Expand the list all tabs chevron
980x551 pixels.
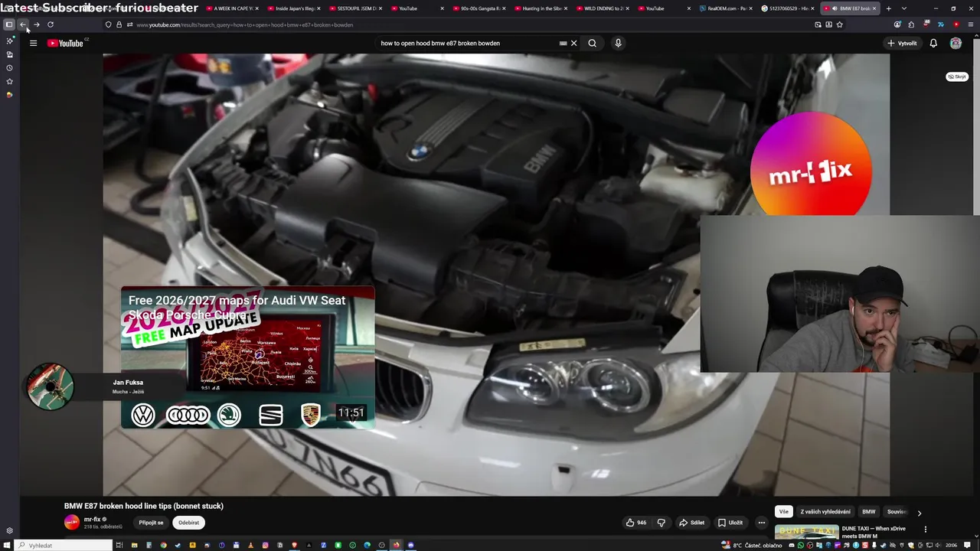(x=903, y=8)
